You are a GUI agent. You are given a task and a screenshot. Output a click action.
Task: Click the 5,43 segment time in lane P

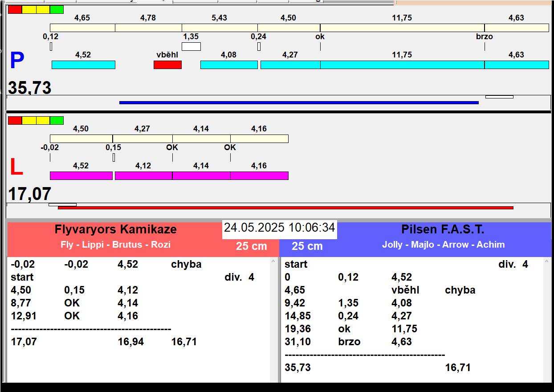click(219, 18)
